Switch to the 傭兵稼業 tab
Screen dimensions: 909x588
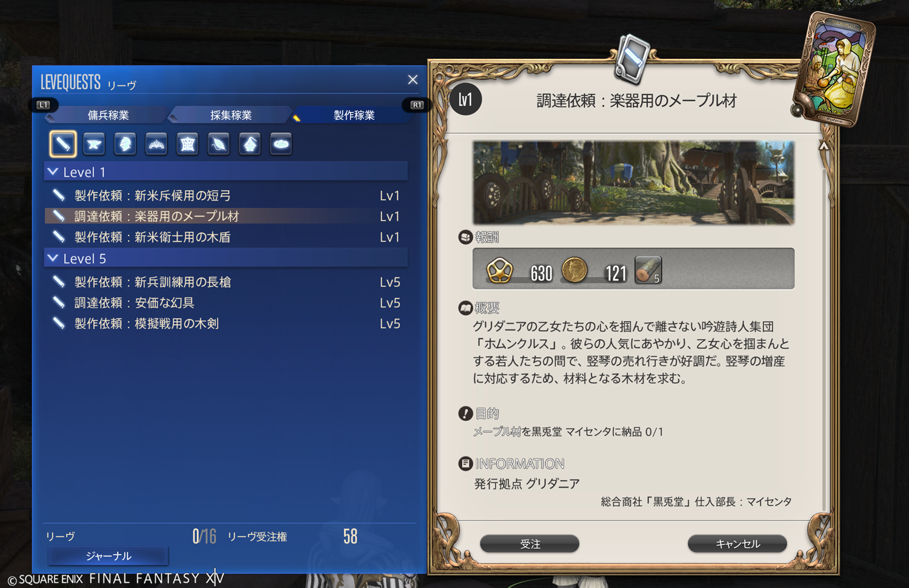[x=108, y=115]
